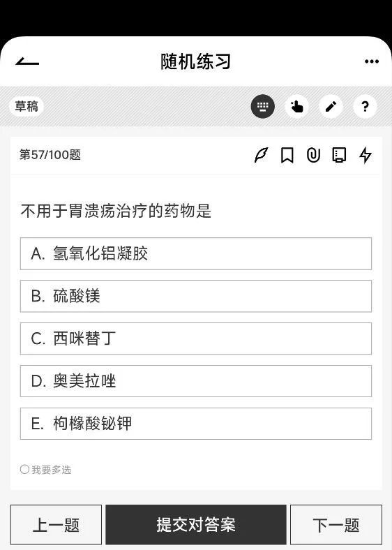Viewport: 392px width, 550px height.
Task: Choose option B 硫酸镁
Action: 196,296
